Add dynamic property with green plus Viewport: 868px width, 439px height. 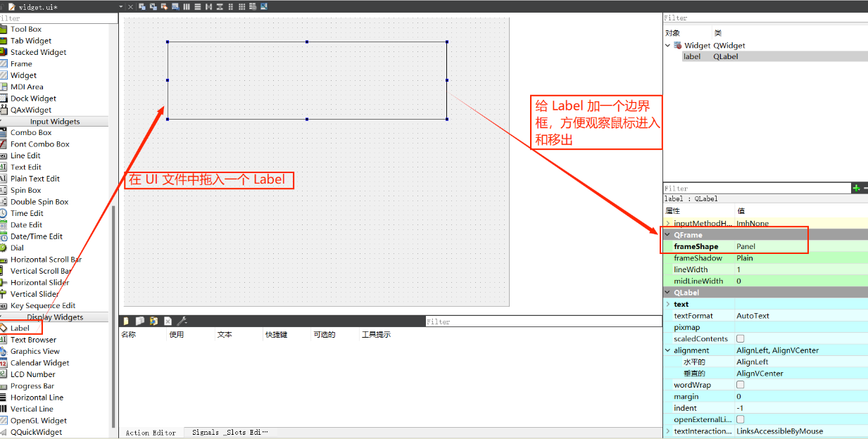pos(856,188)
